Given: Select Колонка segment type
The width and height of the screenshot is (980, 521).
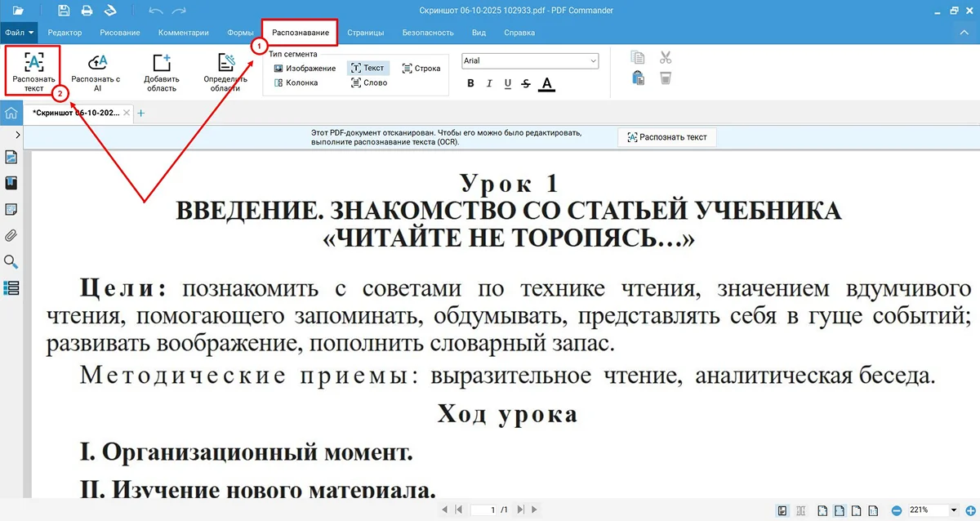Looking at the screenshot, I should 296,82.
